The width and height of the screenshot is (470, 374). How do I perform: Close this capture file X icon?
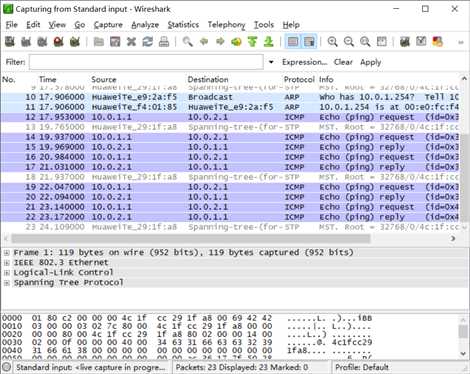[131, 42]
